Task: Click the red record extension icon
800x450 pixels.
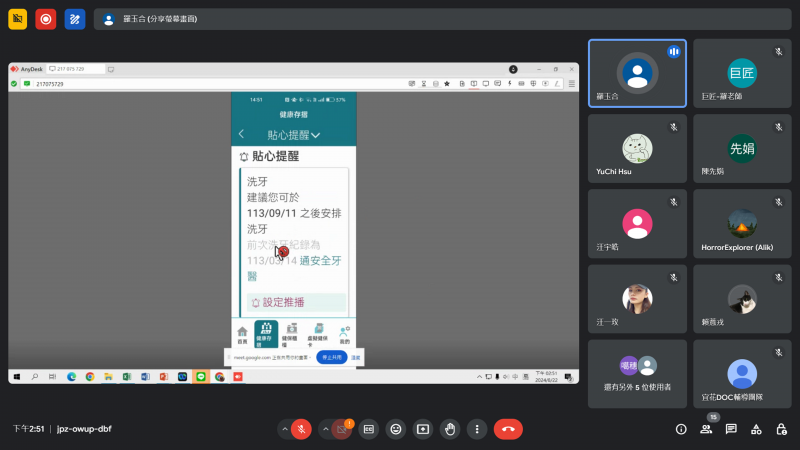Action: [45, 19]
